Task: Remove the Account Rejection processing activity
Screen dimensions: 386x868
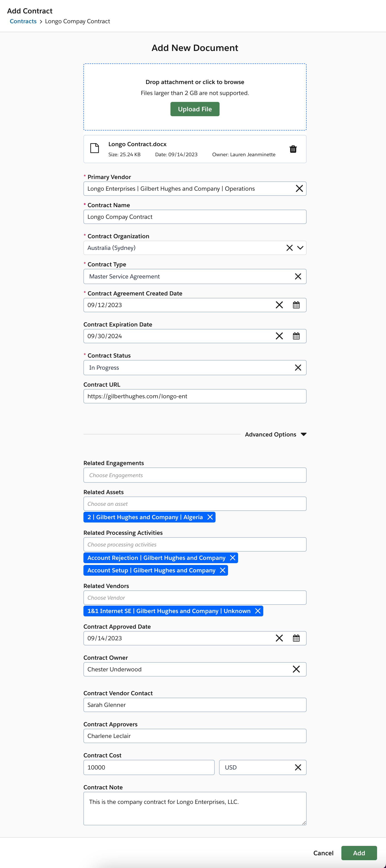Action: tap(232, 558)
